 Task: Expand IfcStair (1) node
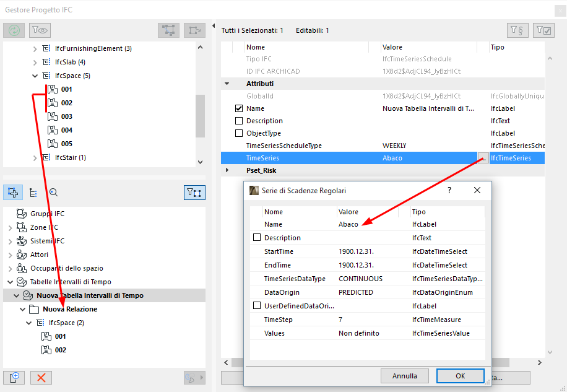[35, 158]
